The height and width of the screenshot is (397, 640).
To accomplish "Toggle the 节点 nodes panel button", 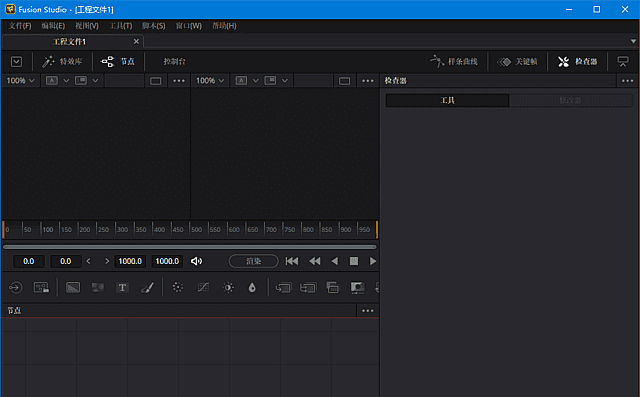I will pos(118,62).
